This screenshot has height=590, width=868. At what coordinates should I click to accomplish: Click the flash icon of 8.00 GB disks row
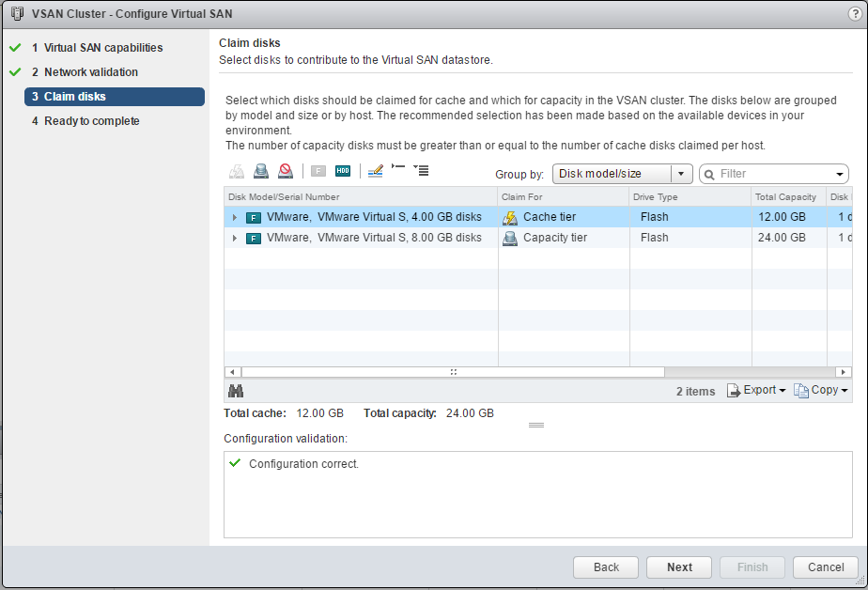(x=254, y=239)
